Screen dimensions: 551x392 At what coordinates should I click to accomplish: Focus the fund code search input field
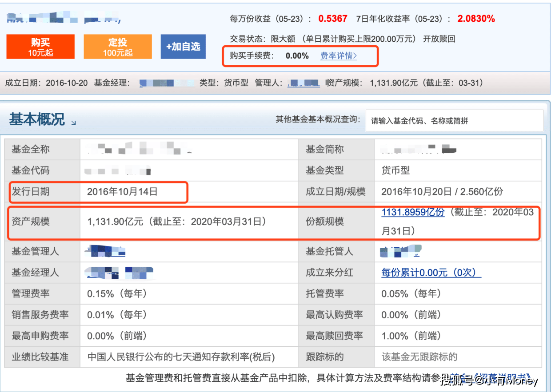tap(454, 121)
